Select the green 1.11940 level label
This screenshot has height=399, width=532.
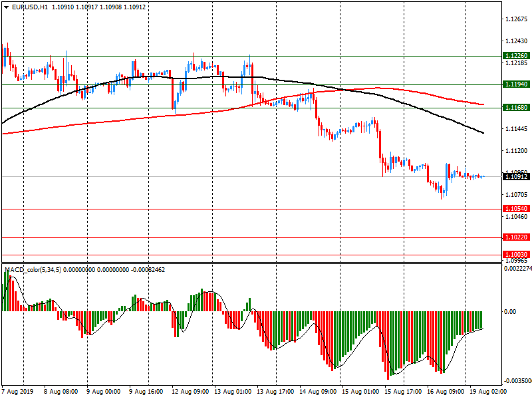pos(516,84)
